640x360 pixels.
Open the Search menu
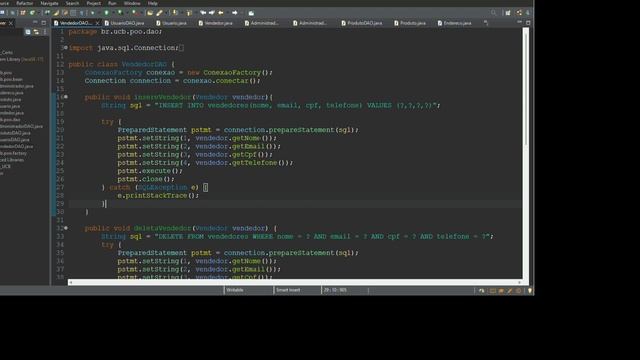[x=72, y=3]
